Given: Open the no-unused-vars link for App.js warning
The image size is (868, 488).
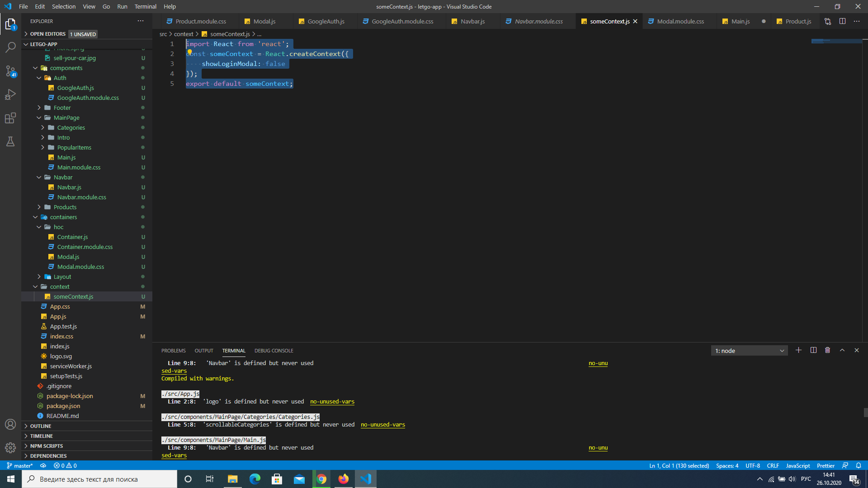Looking at the screenshot, I should (x=332, y=402).
